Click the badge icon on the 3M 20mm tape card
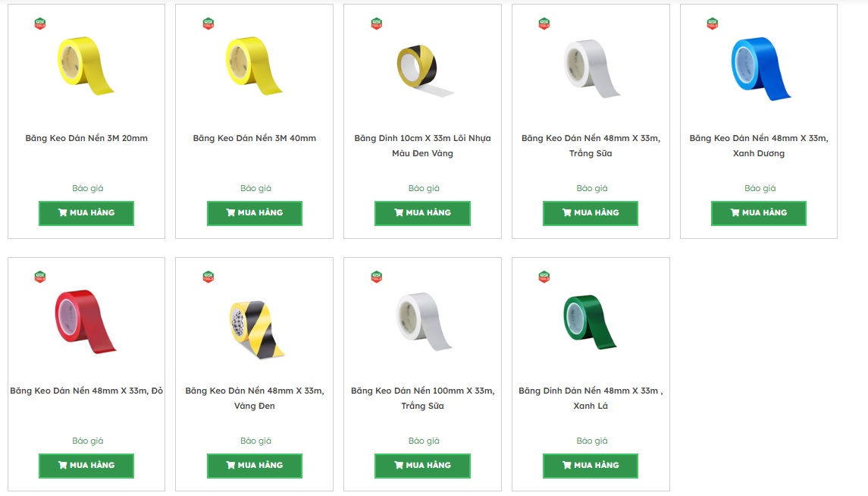868x496 pixels. (x=40, y=24)
